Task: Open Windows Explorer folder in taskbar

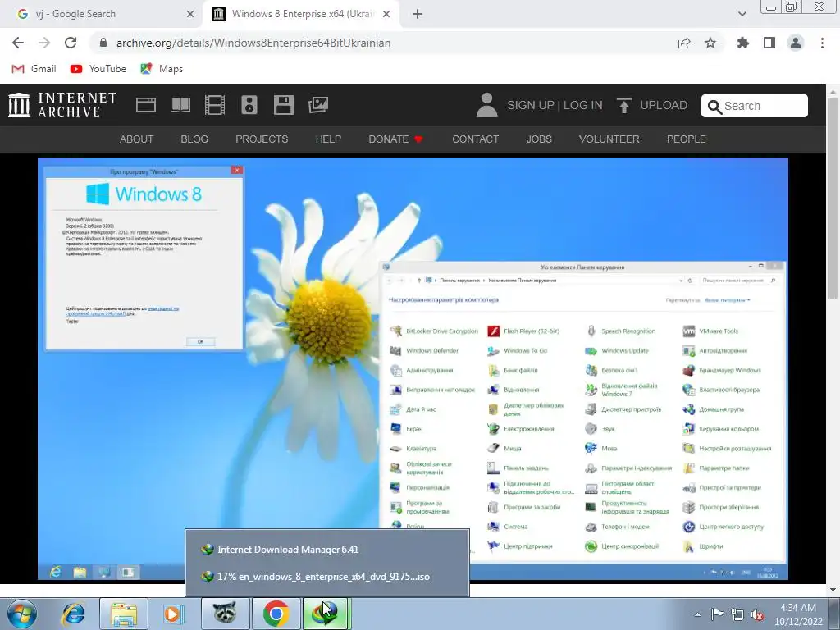Action: click(124, 614)
